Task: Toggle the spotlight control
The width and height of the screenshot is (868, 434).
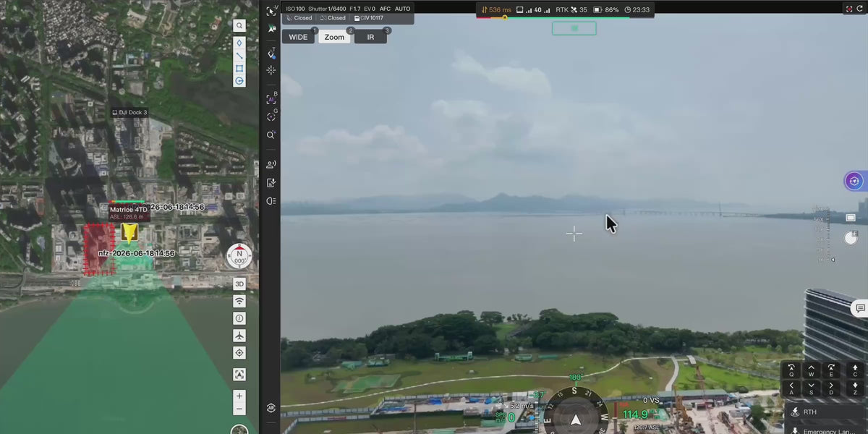Action: pyautogui.click(x=271, y=201)
